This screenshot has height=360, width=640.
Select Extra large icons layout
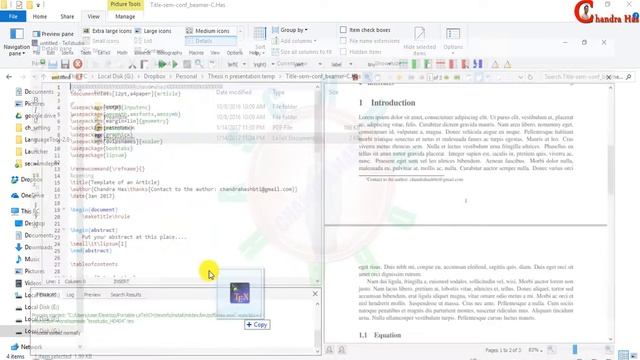(x=108, y=31)
